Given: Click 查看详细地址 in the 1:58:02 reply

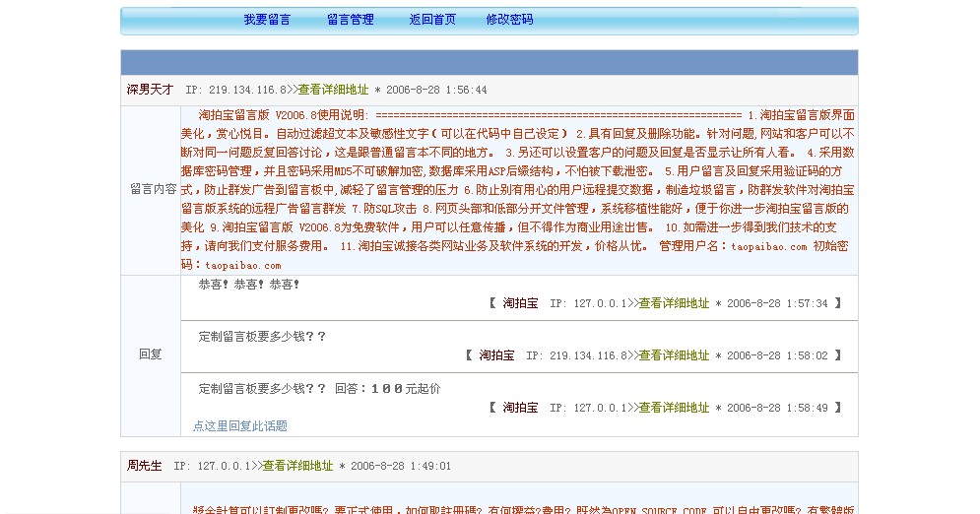Looking at the screenshot, I should pos(650,355).
